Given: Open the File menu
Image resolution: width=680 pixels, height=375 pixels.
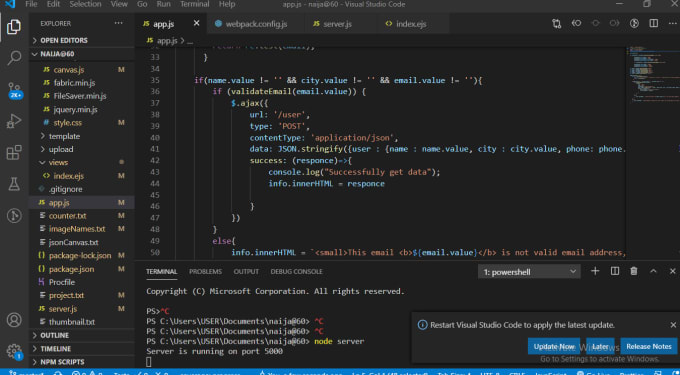Looking at the screenshot, I should point(31,4).
